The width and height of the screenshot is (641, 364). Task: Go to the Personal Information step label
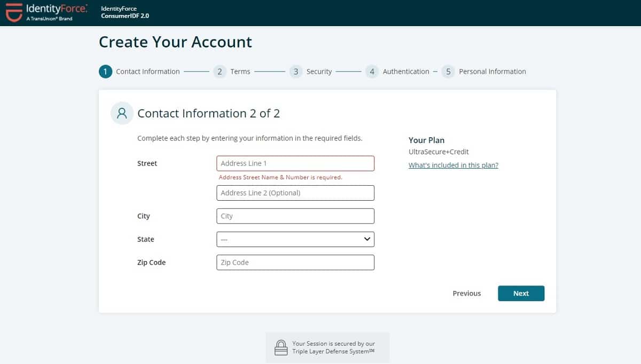point(493,72)
